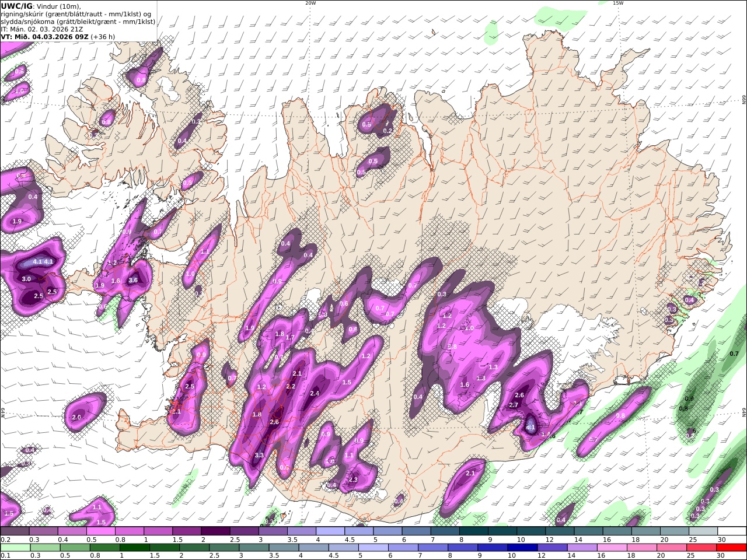The image size is (747, 560).
Task: Click the '0.2' label on snow legend
Action: [x=5, y=539]
